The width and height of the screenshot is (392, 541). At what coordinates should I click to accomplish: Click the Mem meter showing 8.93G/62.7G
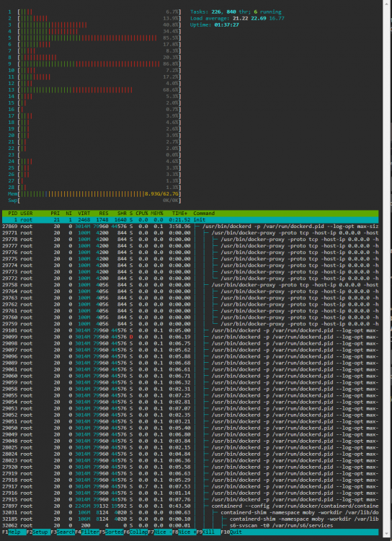tap(94, 194)
